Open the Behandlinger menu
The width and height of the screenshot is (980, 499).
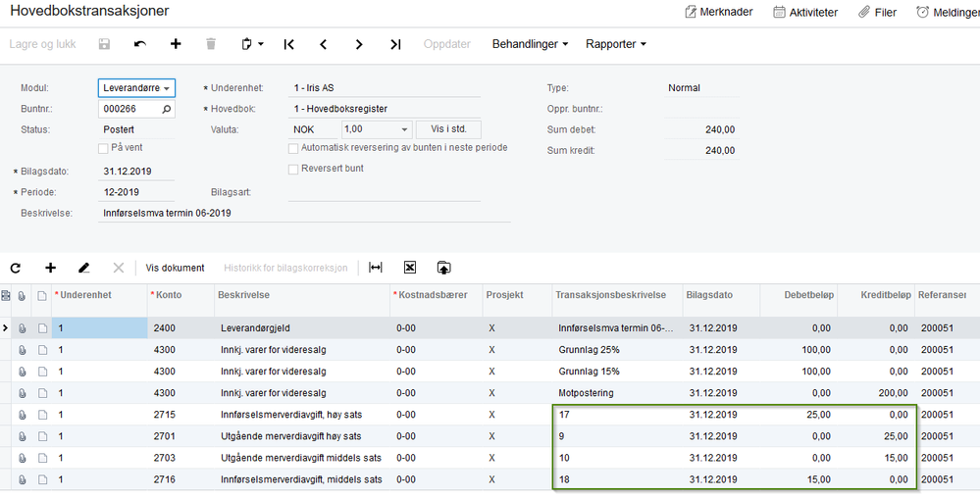click(530, 44)
